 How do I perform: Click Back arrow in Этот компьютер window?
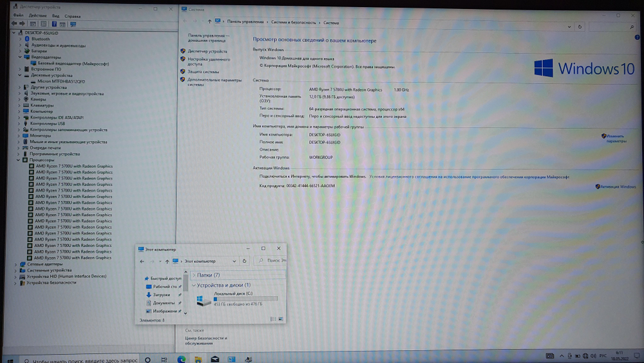(x=142, y=262)
